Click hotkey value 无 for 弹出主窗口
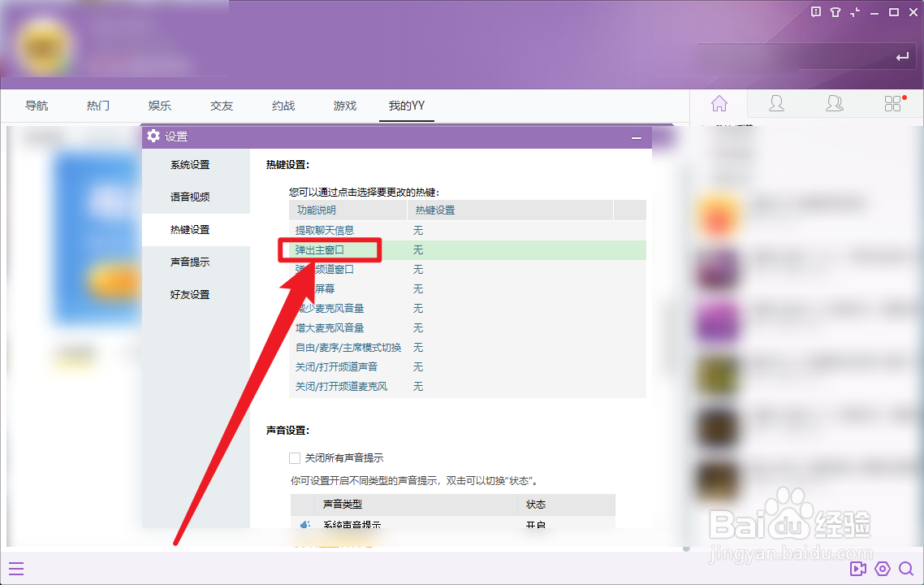This screenshot has width=924, height=585. (x=418, y=250)
